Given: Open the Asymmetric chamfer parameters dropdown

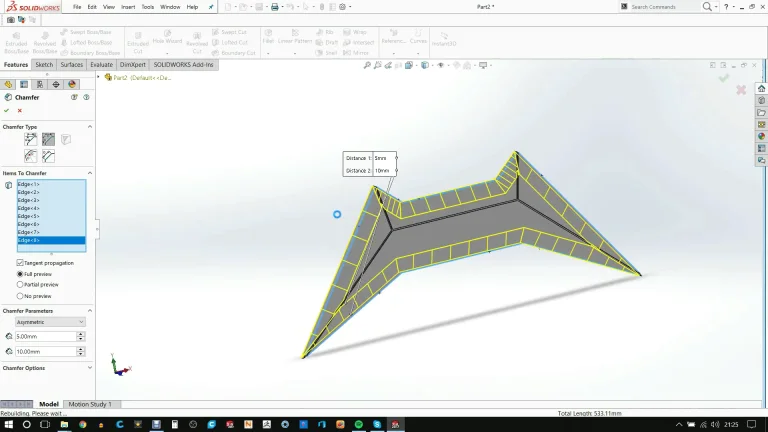Looking at the screenshot, I should coord(50,322).
